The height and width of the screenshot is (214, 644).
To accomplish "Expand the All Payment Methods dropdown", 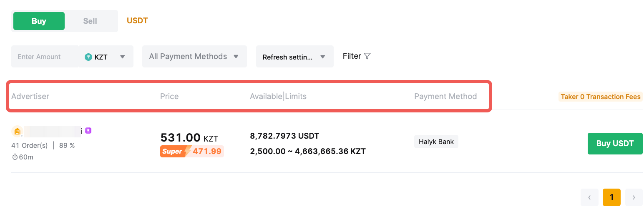I will [194, 57].
